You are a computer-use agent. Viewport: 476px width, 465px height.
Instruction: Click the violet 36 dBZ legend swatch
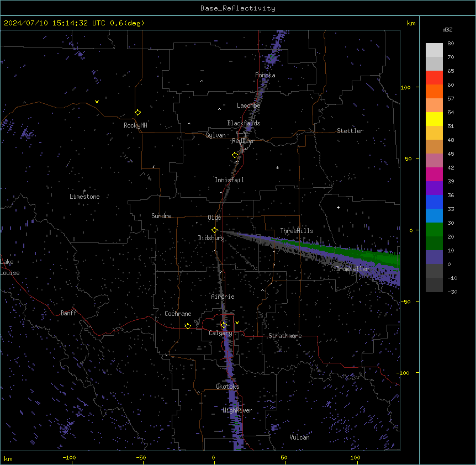(434, 188)
